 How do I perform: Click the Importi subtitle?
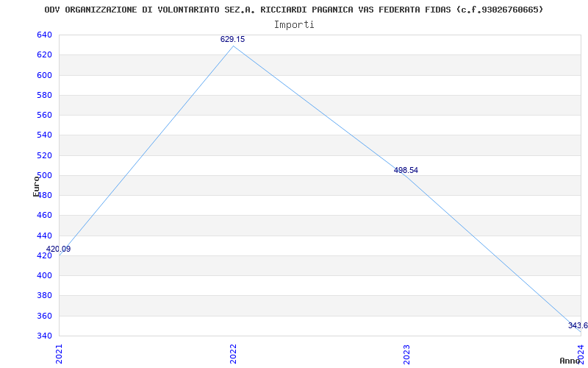294,25
